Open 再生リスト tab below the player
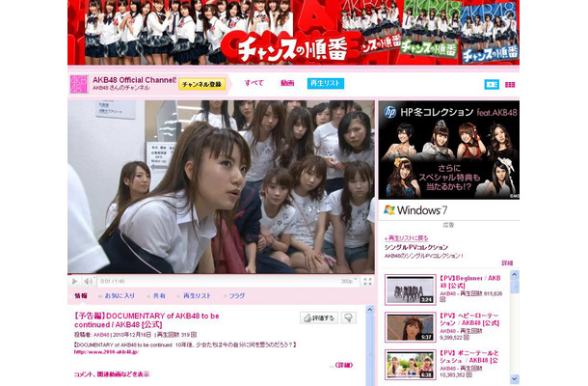 197,295
